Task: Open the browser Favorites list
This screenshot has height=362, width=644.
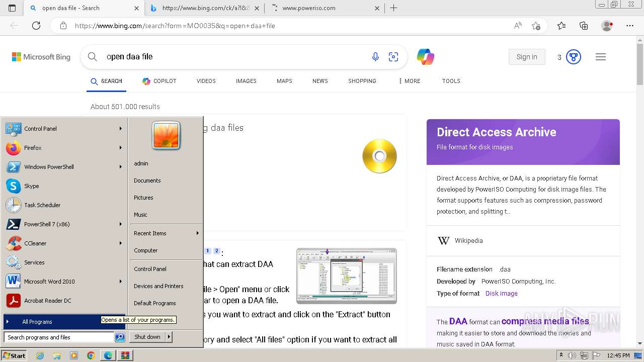Action: tap(561, 26)
